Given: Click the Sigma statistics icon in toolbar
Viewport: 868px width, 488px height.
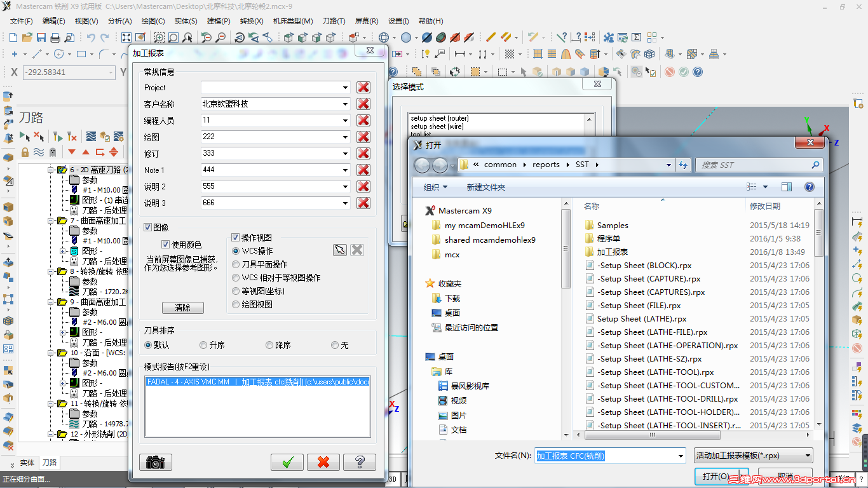Looking at the screenshot, I should point(636,37).
